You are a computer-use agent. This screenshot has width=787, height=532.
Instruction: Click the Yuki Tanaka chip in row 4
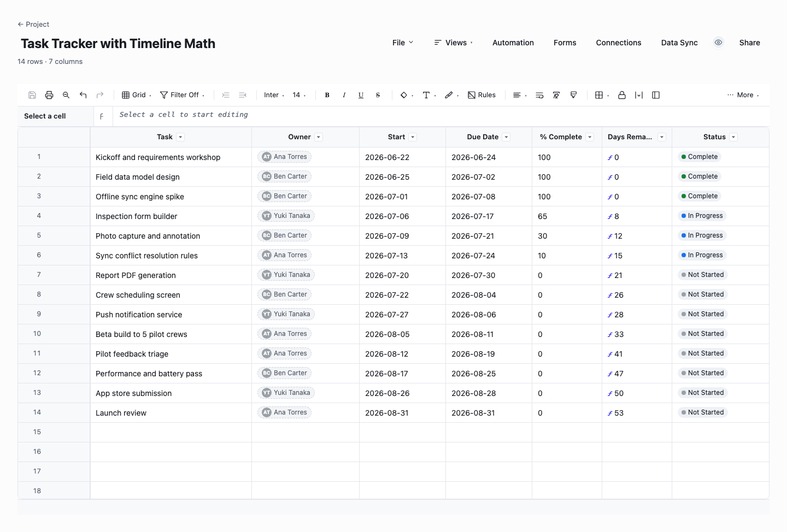[x=286, y=216]
